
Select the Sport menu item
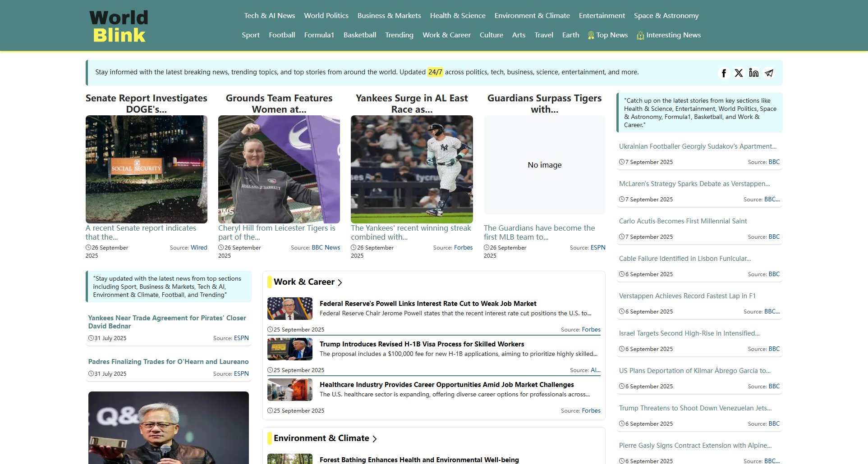[x=251, y=35]
